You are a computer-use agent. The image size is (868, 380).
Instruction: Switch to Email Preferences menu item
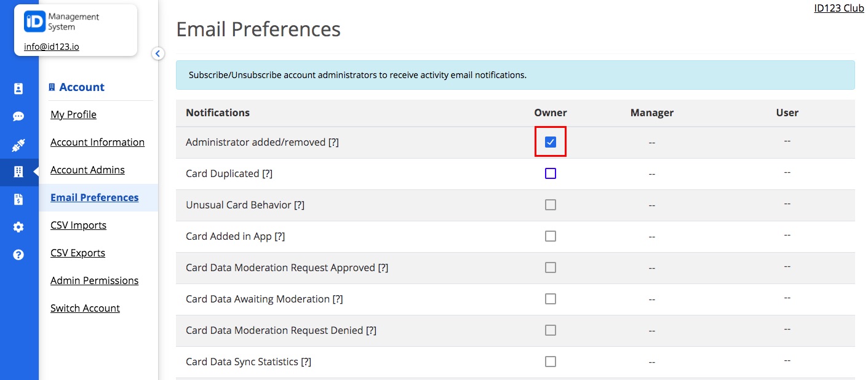[x=94, y=197]
